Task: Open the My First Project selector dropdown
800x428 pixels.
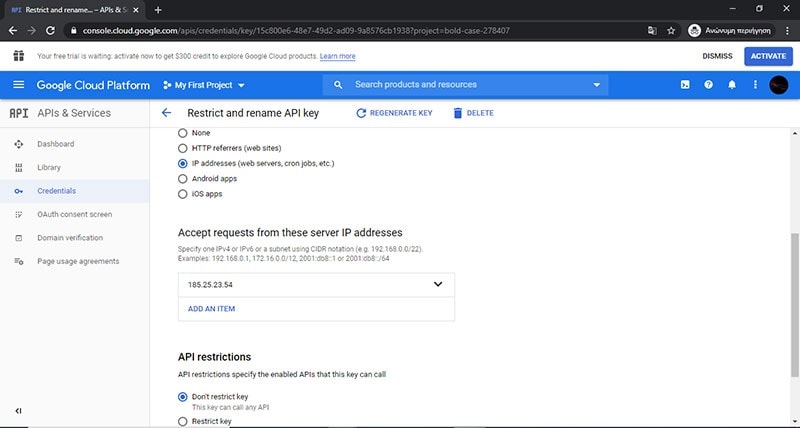Action: pyautogui.click(x=203, y=85)
